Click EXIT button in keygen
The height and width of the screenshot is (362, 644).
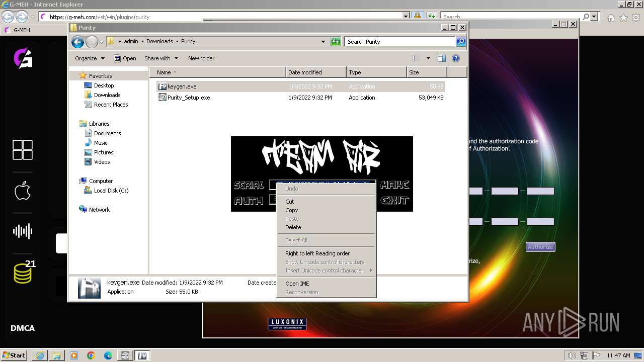click(395, 200)
